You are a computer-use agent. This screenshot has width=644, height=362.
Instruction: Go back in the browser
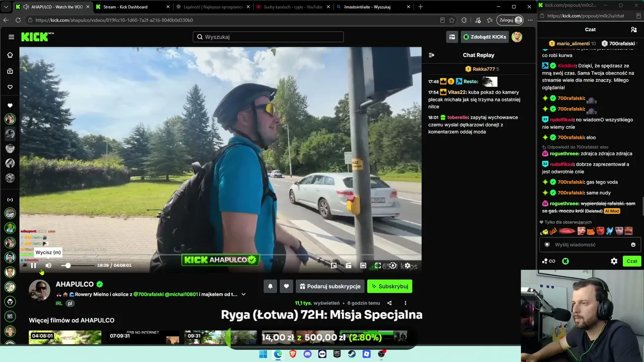[6, 20]
